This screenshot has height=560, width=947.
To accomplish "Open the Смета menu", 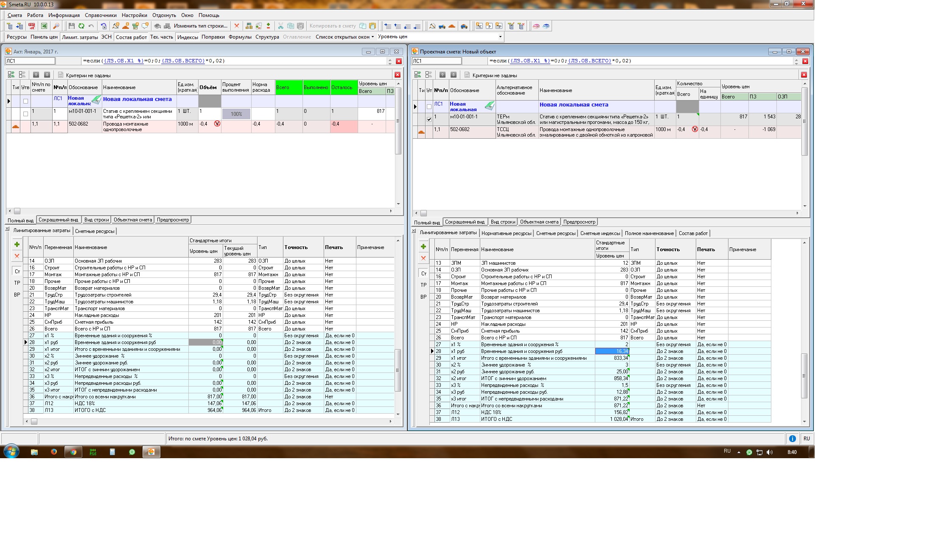I will pyautogui.click(x=15, y=15).
